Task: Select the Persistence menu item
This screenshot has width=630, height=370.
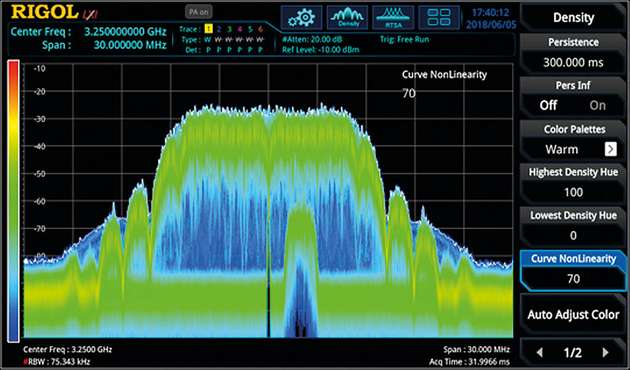Action: pyautogui.click(x=573, y=53)
